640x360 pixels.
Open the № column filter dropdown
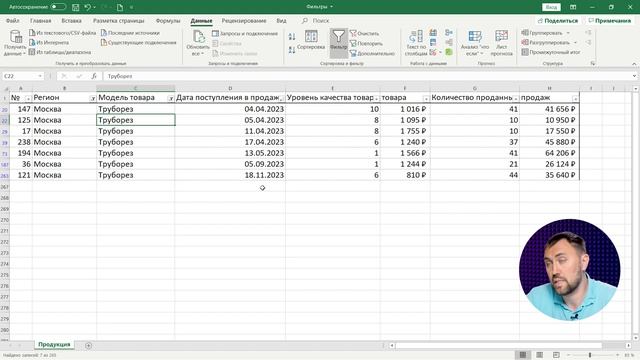[28, 98]
